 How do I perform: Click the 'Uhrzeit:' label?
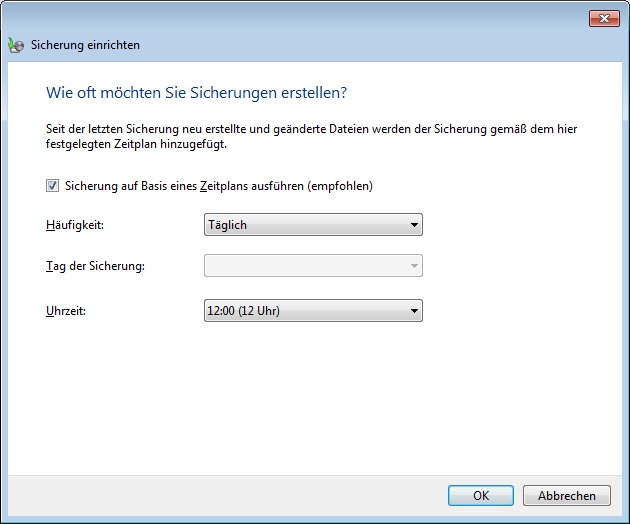(65, 311)
